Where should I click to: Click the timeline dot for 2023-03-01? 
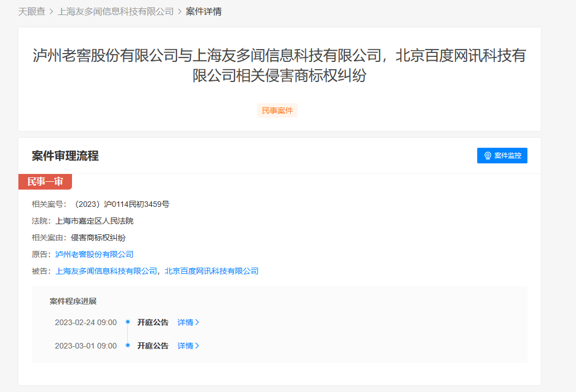pos(128,345)
